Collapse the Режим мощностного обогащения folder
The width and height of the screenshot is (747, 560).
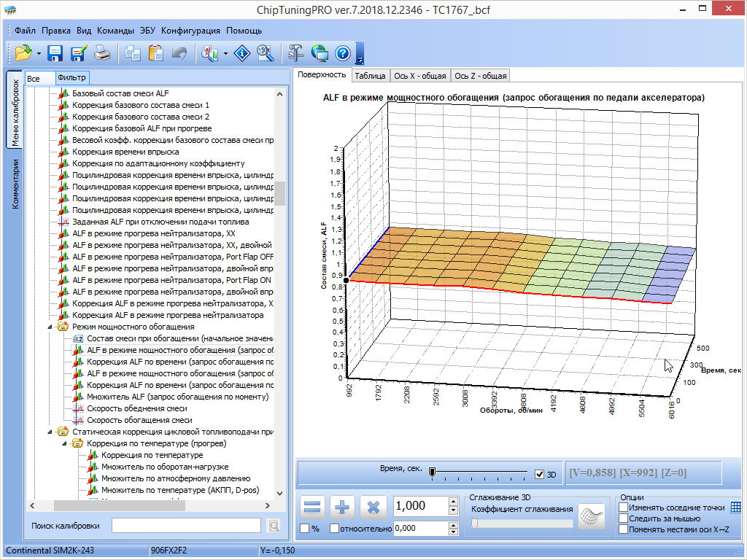50,327
